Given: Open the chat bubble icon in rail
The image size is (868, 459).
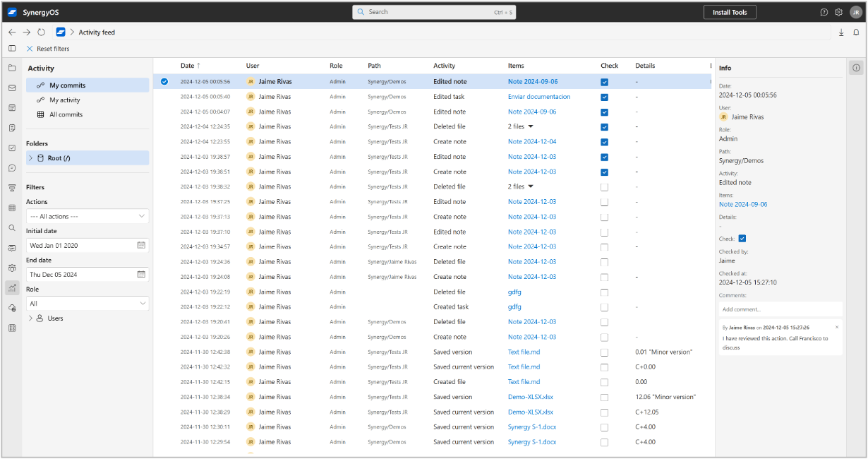Looking at the screenshot, I should click(x=12, y=168).
